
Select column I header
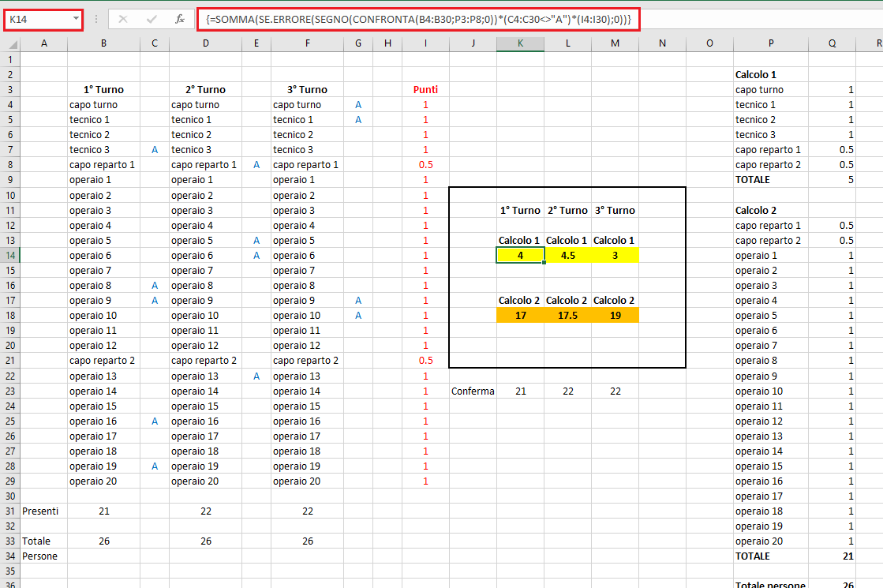click(426, 43)
